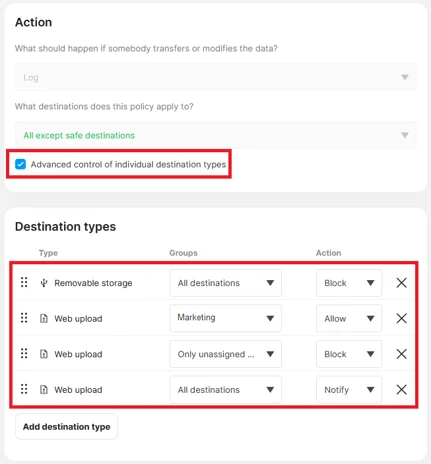Open the Notify action dropdown
431x464 pixels.
pos(349,389)
